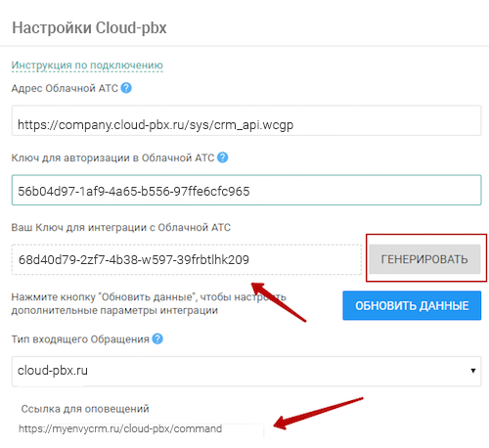Click the Адрес Облачной АТС label

coord(65,88)
